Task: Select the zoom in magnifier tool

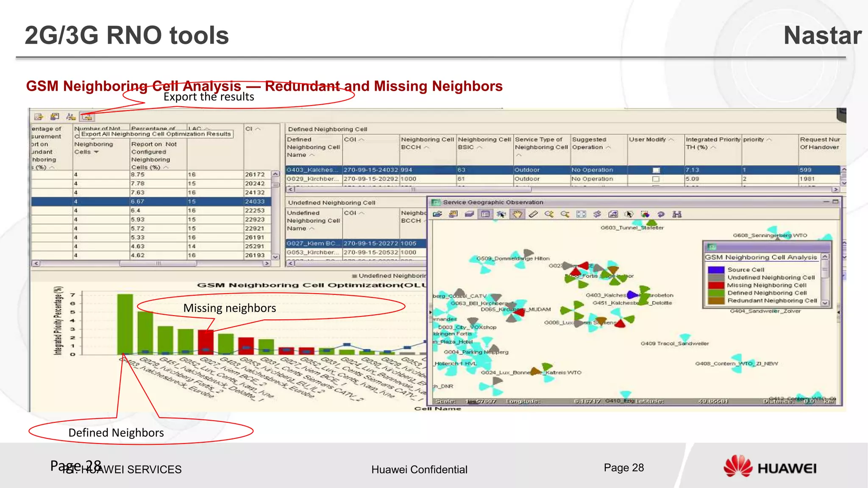Action: click(x=549, y=214)
